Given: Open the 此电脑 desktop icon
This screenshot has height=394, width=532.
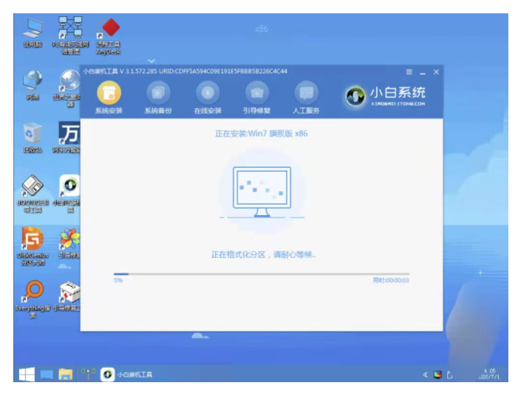Looking at the screenshot, I should coord(33,33).
